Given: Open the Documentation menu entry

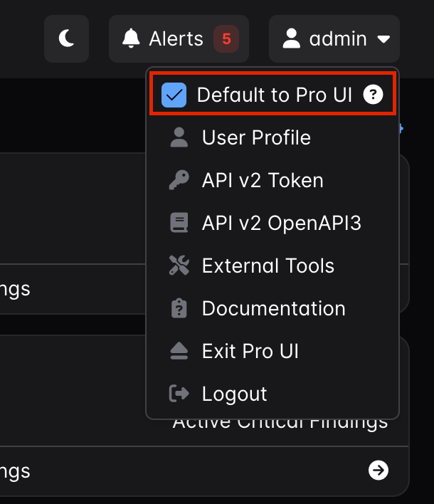Looking at the screenshot, I should [273, 308].
